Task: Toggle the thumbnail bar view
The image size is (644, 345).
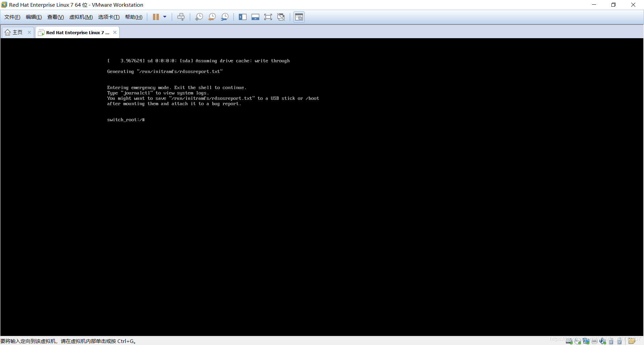Action: pyautogui.click(x=255, y=17)
